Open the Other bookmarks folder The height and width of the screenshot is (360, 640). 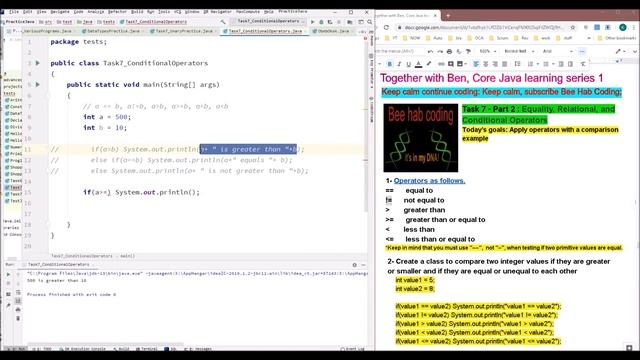tap(617, 38)
